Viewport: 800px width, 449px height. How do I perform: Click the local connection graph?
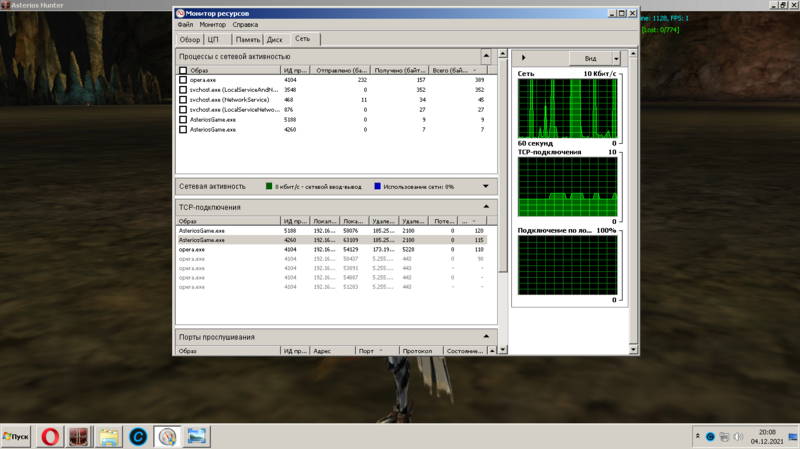(x=567, y=265)
